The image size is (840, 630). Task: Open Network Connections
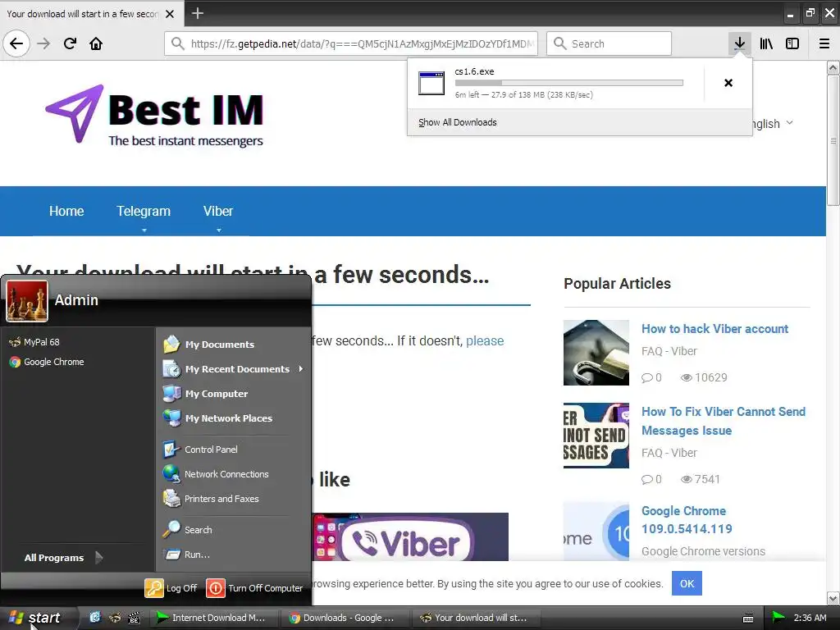point(216,473)
